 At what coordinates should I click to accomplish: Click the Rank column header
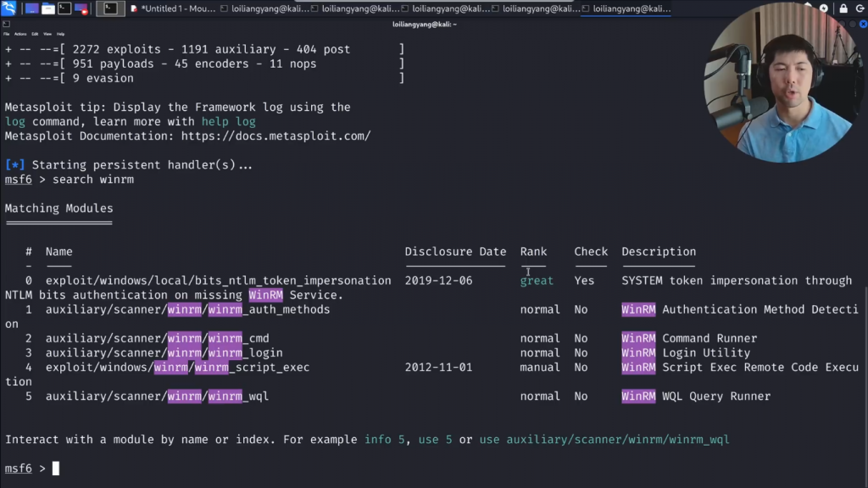click(x=533, y=252)
